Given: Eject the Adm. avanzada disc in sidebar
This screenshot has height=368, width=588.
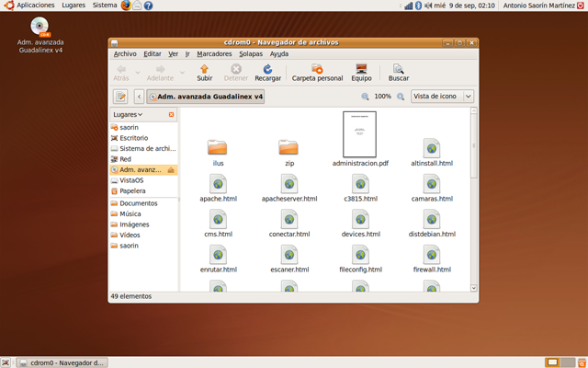Looking at the screenshot, I should pyautogui.click(x=171, y=170).
